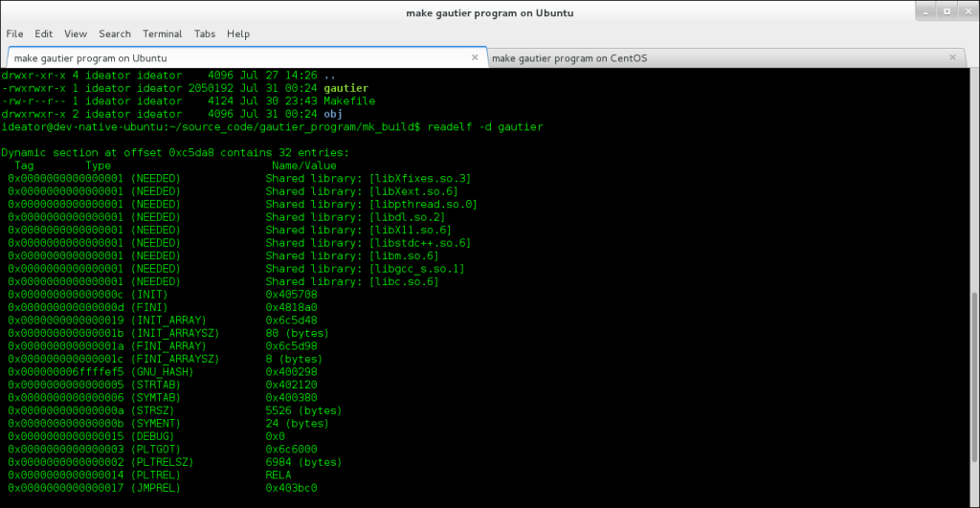
Task: Click the 'Name/Value' column header text
Action: coord(303,166)
